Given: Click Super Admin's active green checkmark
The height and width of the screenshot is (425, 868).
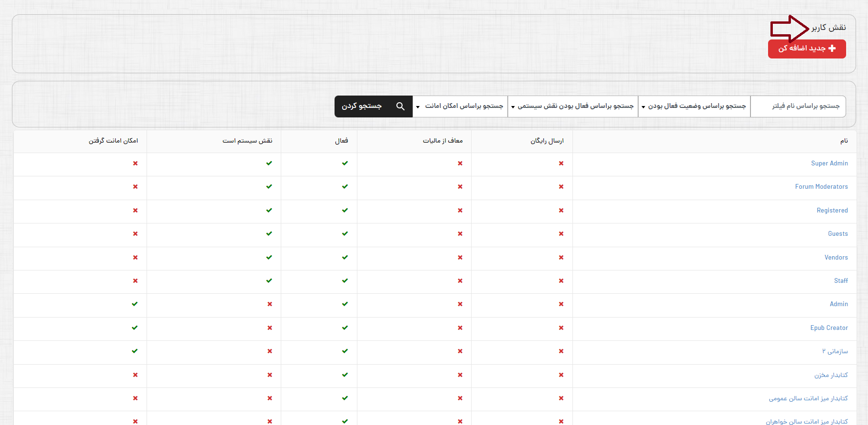Looking at the screenshot, I should point(345,164).
